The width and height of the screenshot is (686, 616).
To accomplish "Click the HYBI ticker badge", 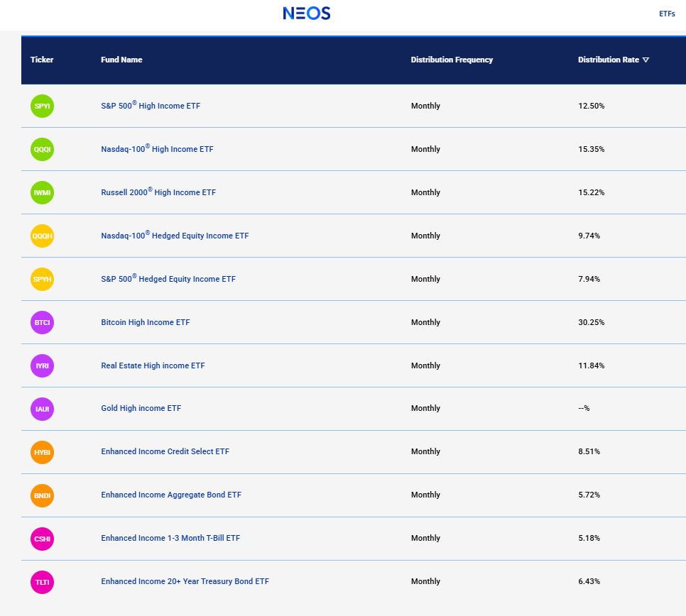I will coord(42,452).
